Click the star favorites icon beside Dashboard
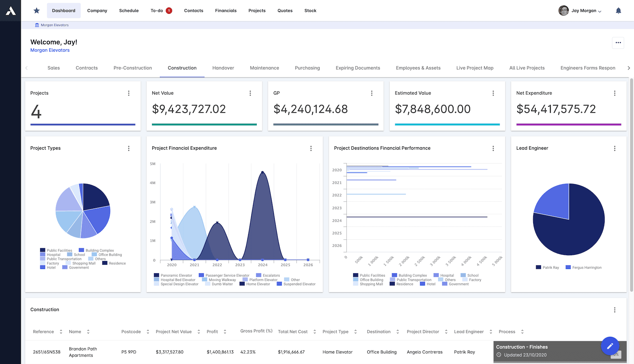Image resolution: width=634 pixels, height=364 pixels. 36,11
